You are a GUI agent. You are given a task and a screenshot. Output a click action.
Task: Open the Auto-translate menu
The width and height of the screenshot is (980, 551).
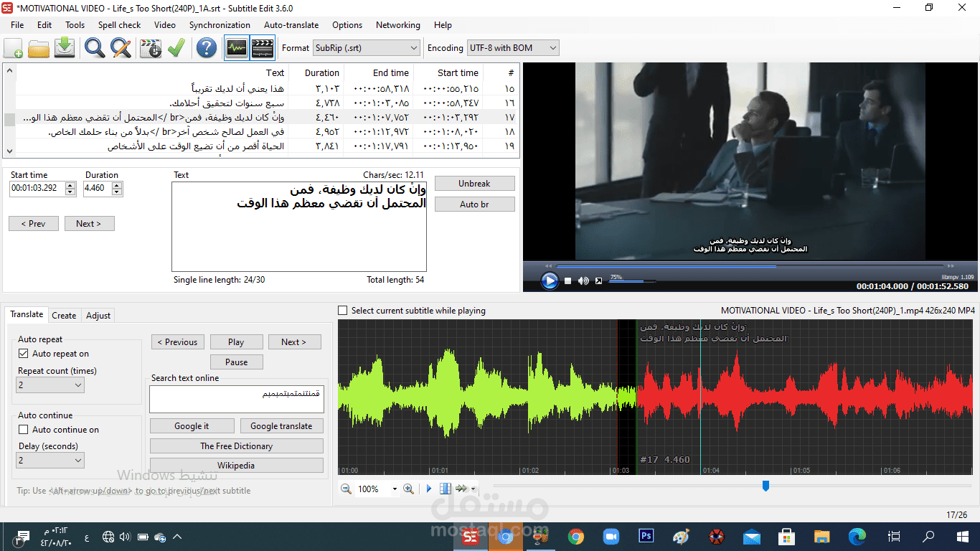click(291, 24)
